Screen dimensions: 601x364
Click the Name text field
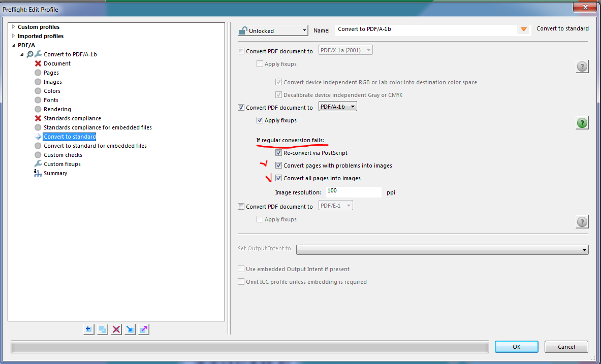click(x=426, y=30)
